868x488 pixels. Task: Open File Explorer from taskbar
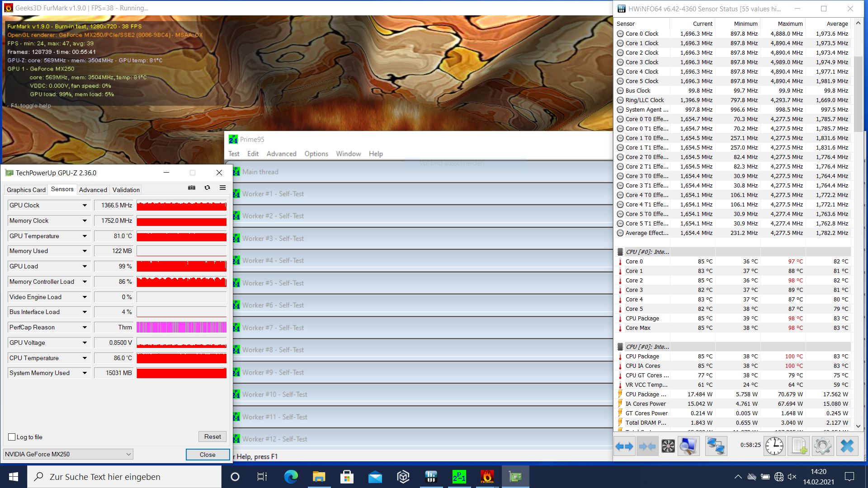click(319, 477)
